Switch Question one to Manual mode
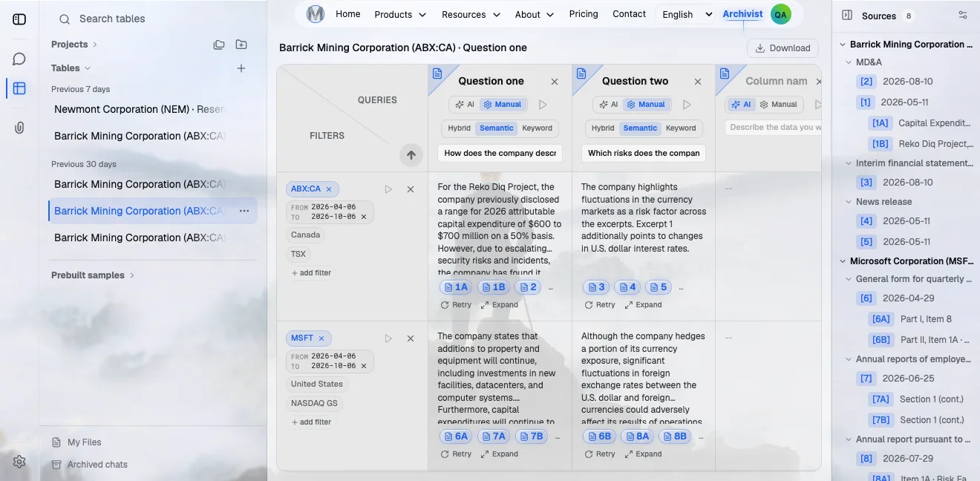 (x=503, y=105)
